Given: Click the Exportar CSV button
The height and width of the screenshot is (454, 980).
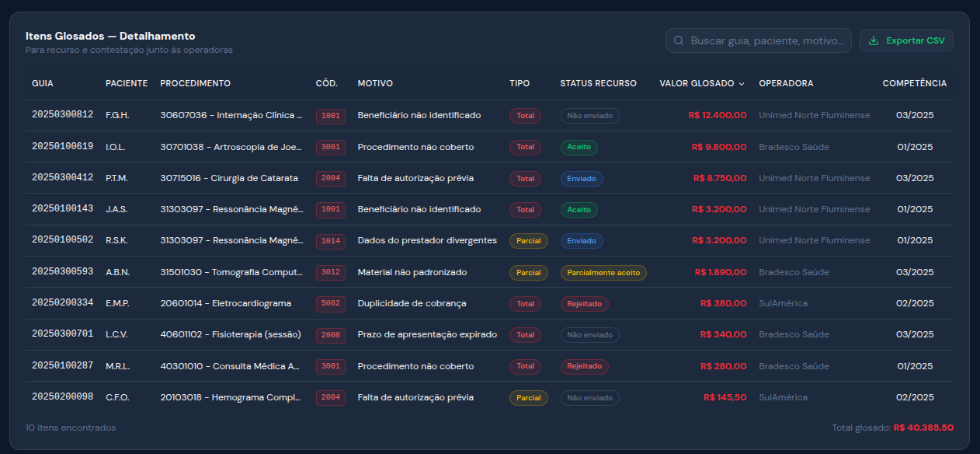Looking at the screenshot, I should click(906, 40).
